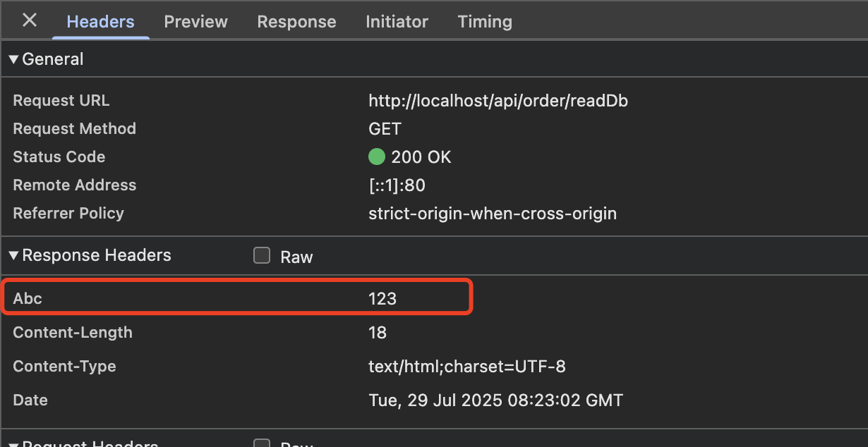Click the Content-Length value 18
The width and height of the screenshot is (868, 447).
pyautogui.click(x=378, y=333)
